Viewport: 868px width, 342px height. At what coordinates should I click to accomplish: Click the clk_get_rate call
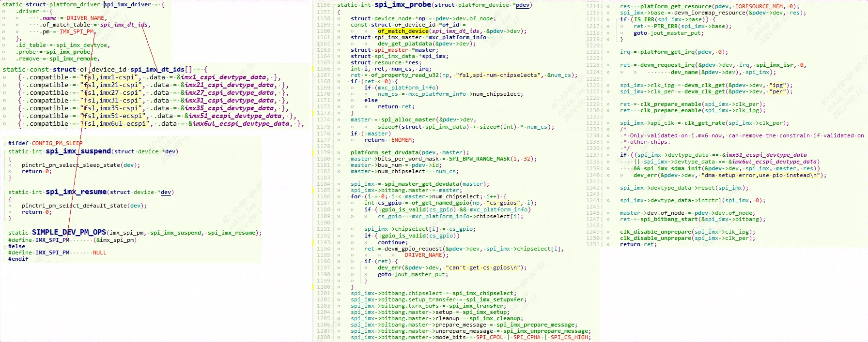coord(704,123)
